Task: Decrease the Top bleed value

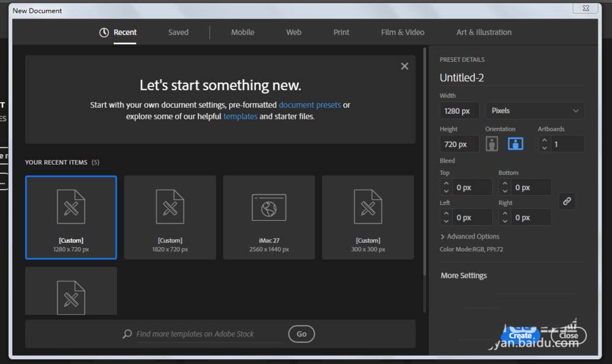Action: [x=446, y=191]
